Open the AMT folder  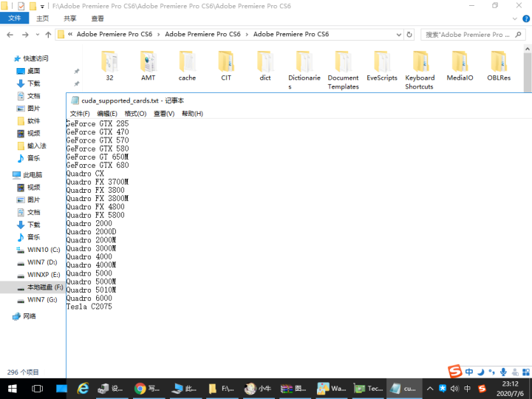tap(149, 66)
